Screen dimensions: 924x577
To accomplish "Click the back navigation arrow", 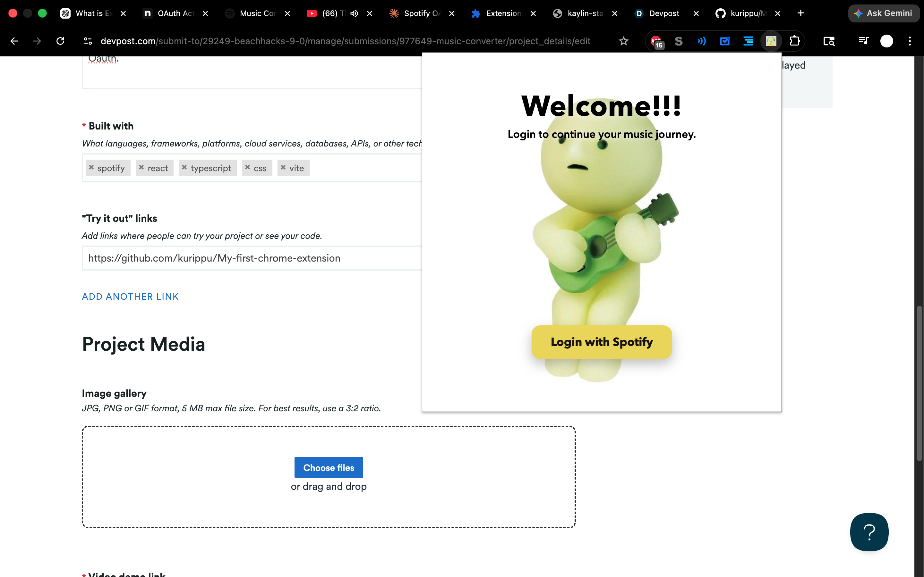I will pos(14,41).
